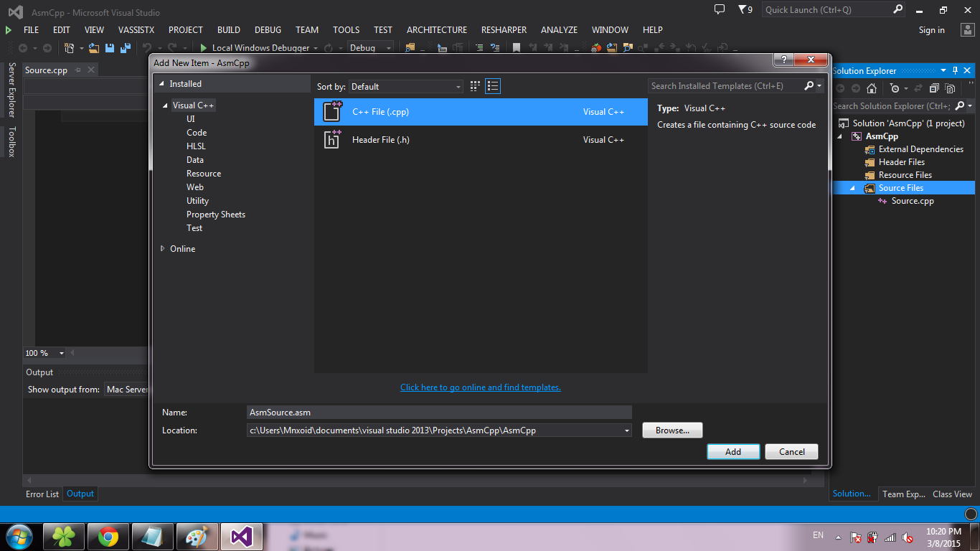
Task: Open the FILE menu
Action: pos(31,30)
